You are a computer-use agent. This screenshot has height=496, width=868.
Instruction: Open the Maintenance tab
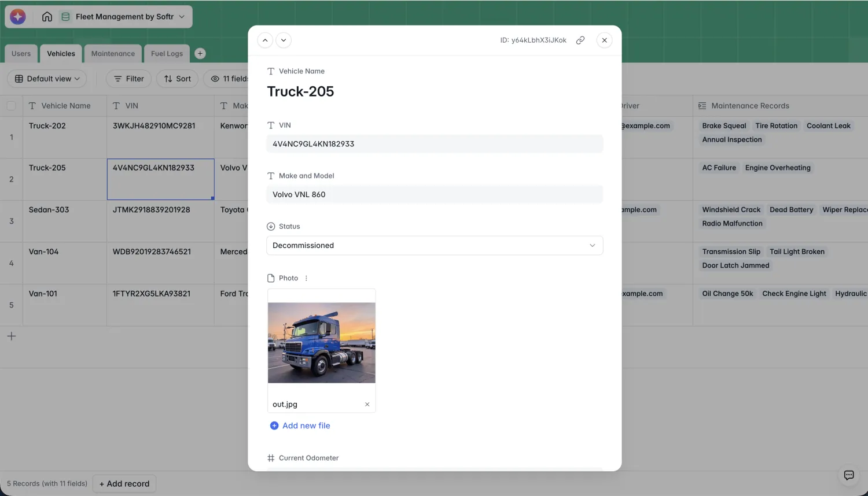pyautogui.click(x=113, y=54)
